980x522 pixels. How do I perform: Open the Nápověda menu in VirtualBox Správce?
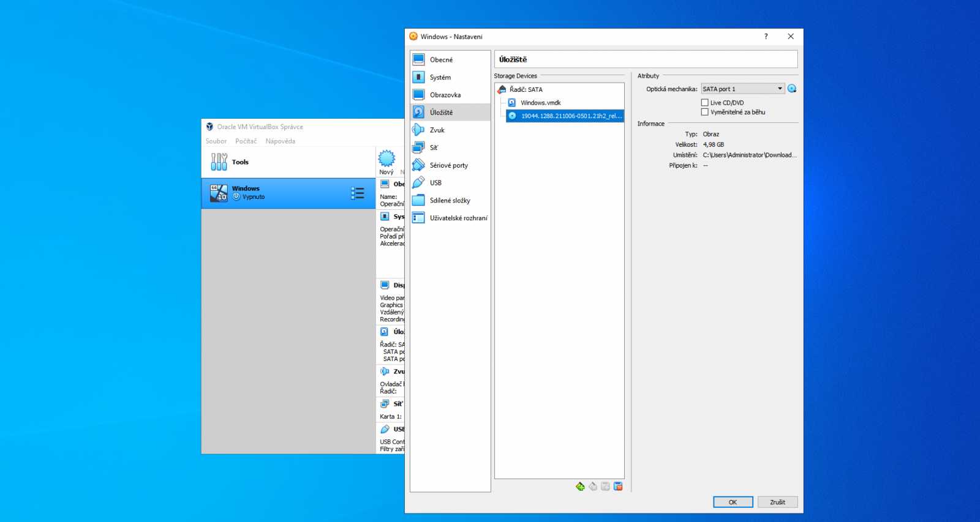pyautogui.click(x=281, y=141)
